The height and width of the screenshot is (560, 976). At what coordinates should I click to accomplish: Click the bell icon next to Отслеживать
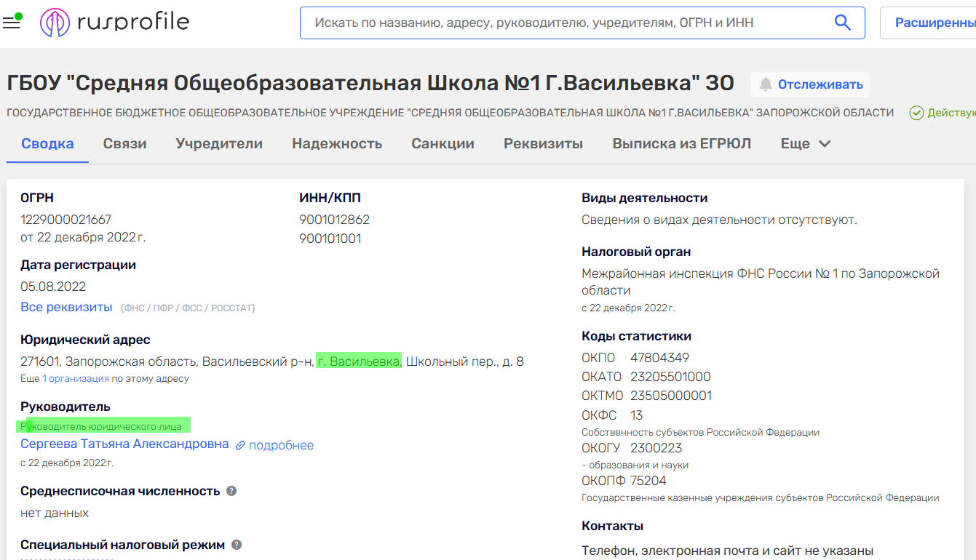tap(765, 85)
